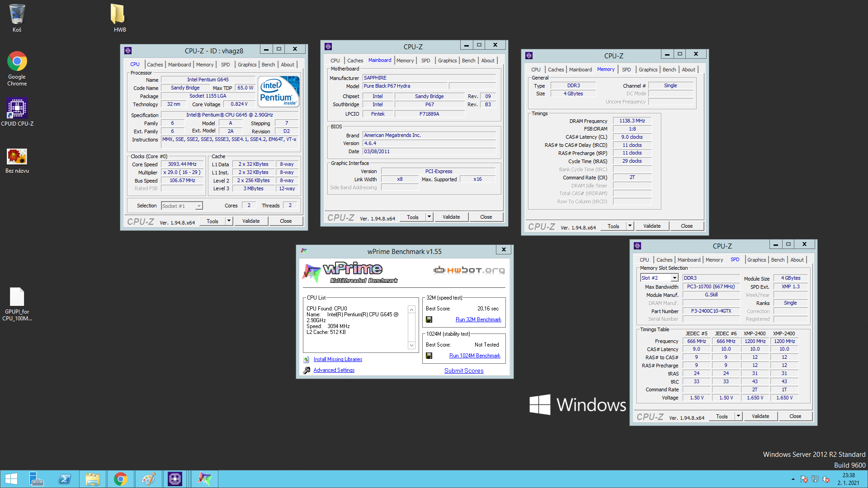Open the Bez názvu image file
The height and width of the screenshot is (488, 868).
point(17,161)
